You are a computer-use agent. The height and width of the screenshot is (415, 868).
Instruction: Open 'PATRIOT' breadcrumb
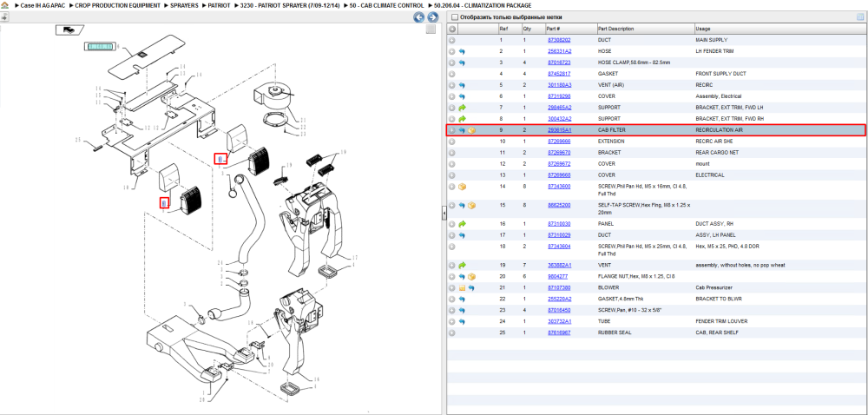(x=220, y=5)
